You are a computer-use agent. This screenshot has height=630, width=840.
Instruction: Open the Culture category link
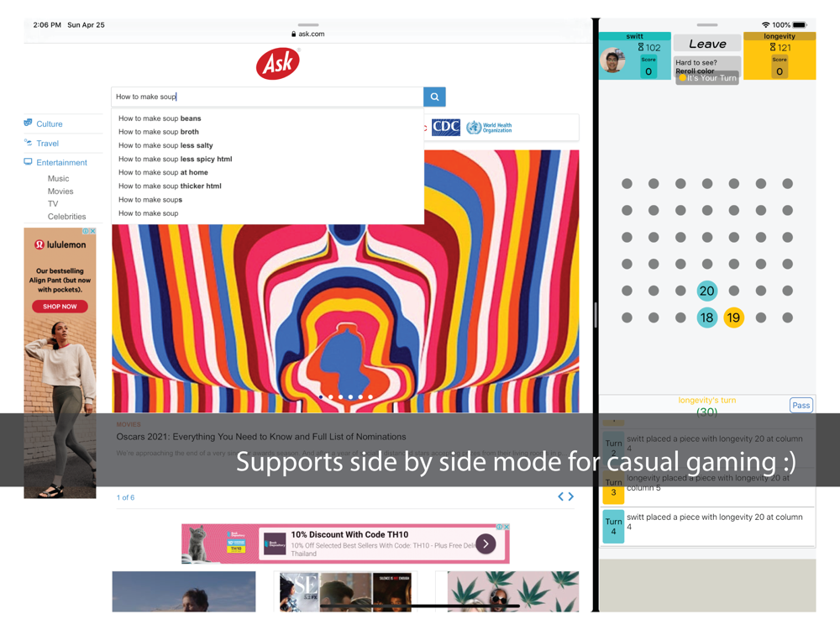[50, 123]
